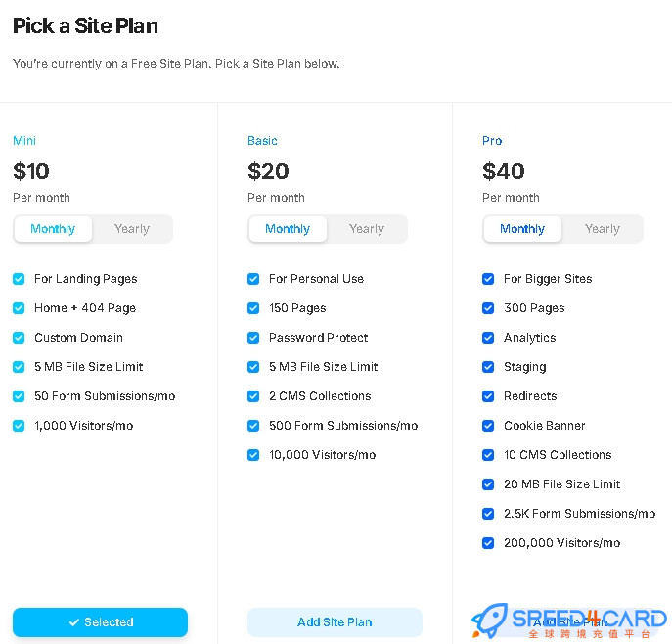
Task: Switch Basic plan billing to Yearly
Action: coord(367,229)
